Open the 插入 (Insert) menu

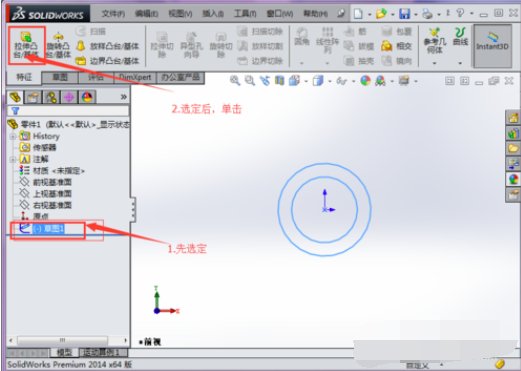(x=213, y=14)
